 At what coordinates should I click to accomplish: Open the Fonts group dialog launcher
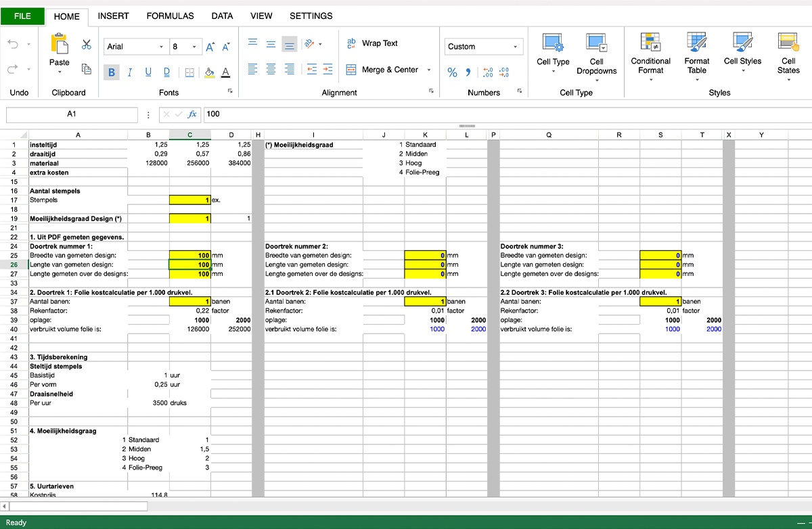click(230, 91)
